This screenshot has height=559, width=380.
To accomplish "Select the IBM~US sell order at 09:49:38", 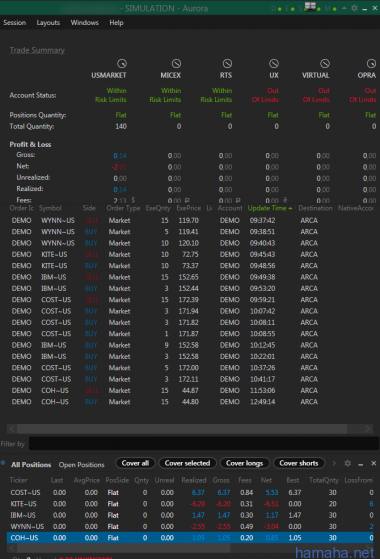I will [x=190, y=277].
